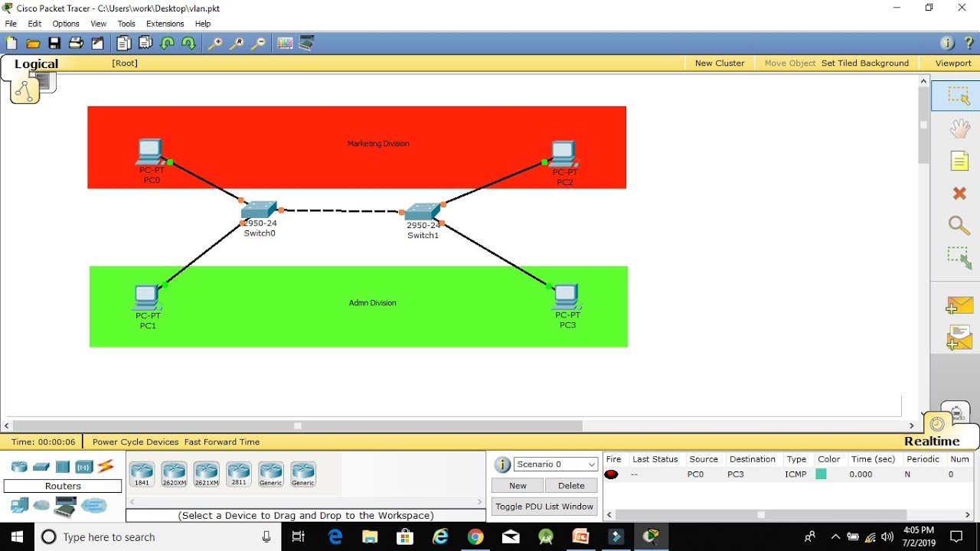Open the View menu
The image size is (980, 551).
[99, 24]
